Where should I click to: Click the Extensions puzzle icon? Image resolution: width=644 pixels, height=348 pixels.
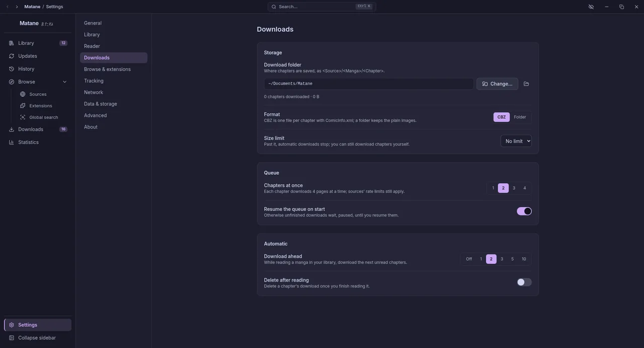23,106
